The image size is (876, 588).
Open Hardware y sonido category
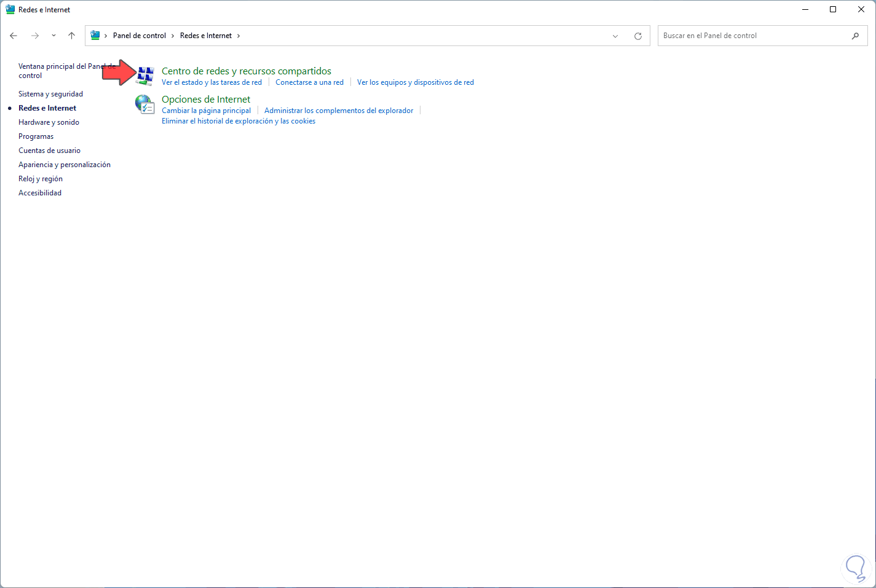click(x=49, y=122)
